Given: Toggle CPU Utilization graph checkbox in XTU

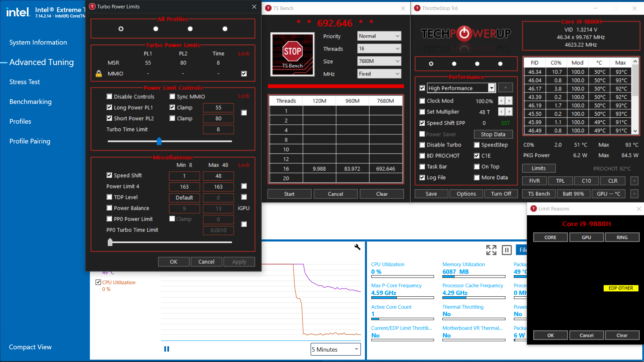Looking at the screenshot, I should click(x=98, y=282).
